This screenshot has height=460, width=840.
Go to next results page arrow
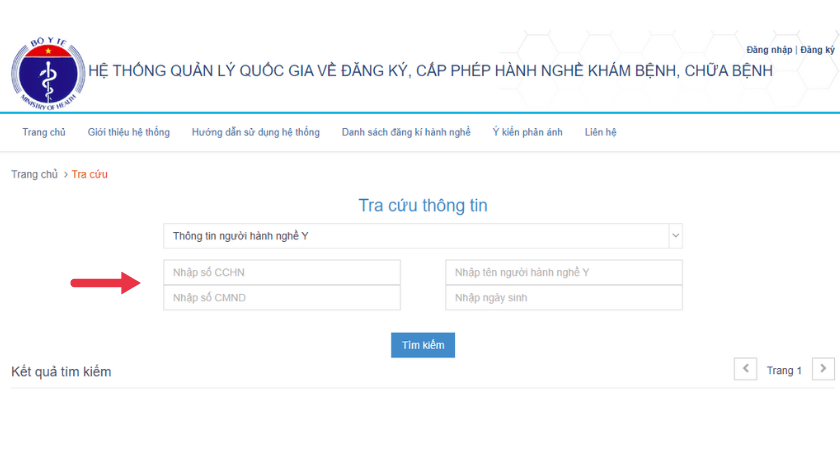click(x=823, y=369)
